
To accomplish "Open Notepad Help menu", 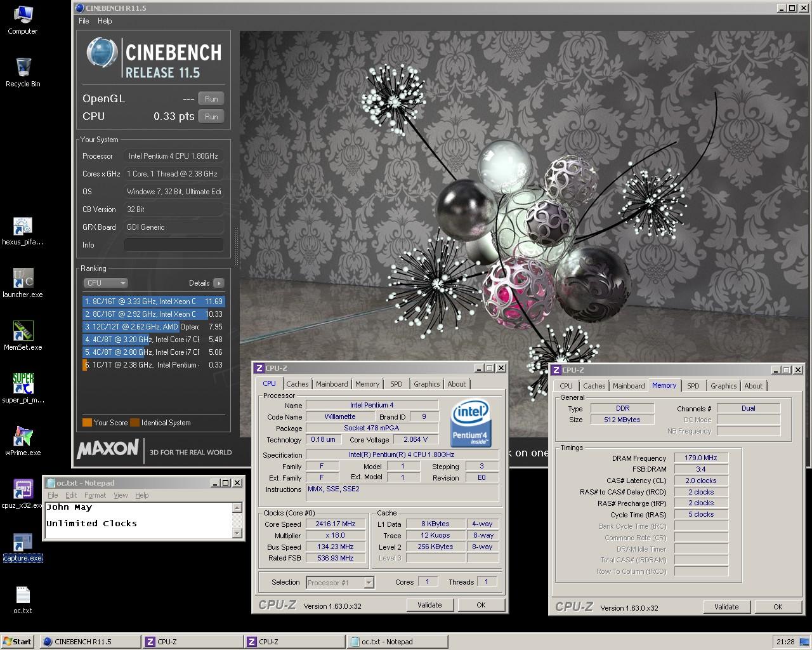I will [x=142, y=495].
